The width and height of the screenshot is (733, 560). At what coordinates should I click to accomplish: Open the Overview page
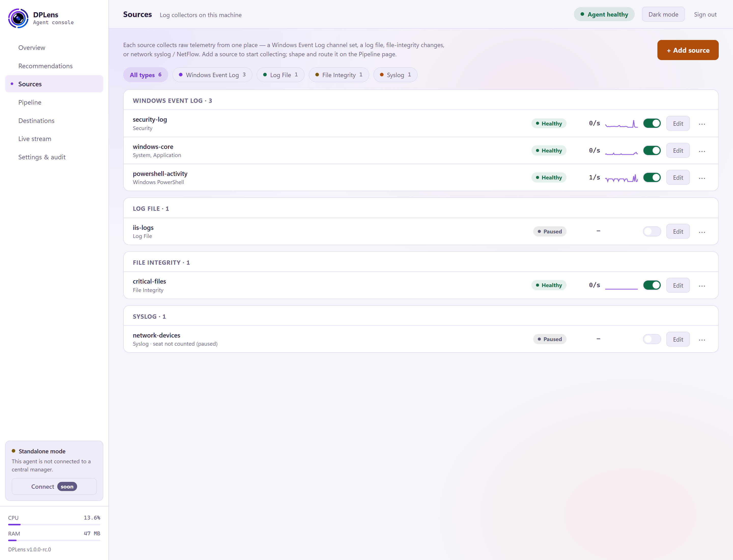54,48
